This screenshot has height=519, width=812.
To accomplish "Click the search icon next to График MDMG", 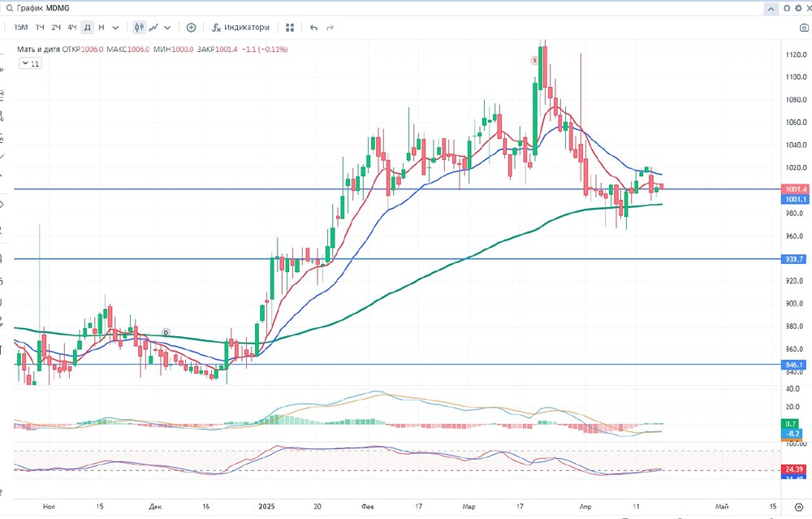I will (x=9, y=8).
